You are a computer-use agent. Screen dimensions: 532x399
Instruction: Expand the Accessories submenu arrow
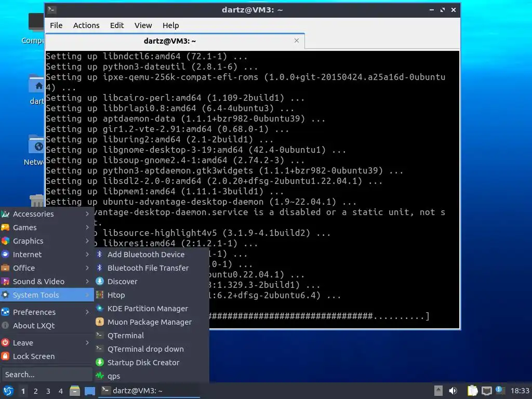(x=87, y=214)
